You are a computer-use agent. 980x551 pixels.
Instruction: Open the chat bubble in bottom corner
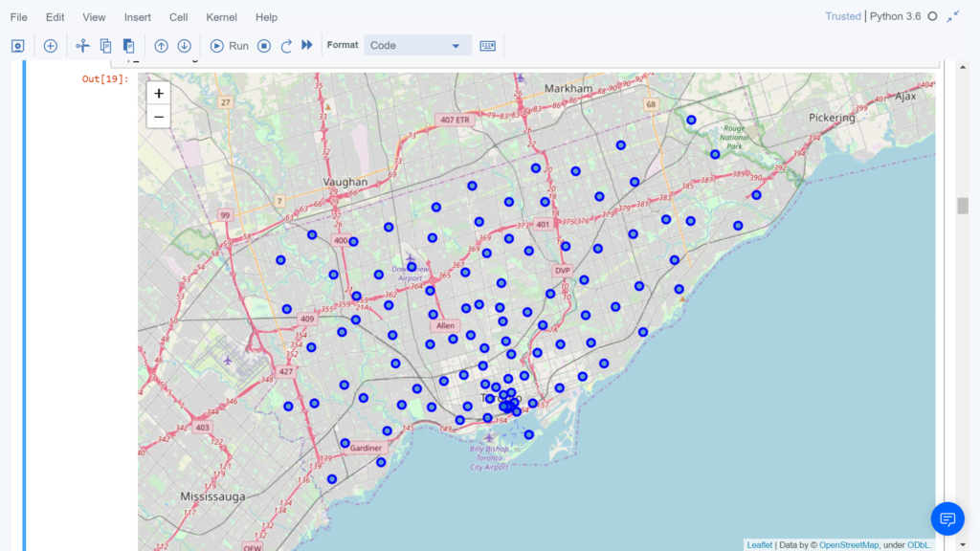[x=947, y=518]
